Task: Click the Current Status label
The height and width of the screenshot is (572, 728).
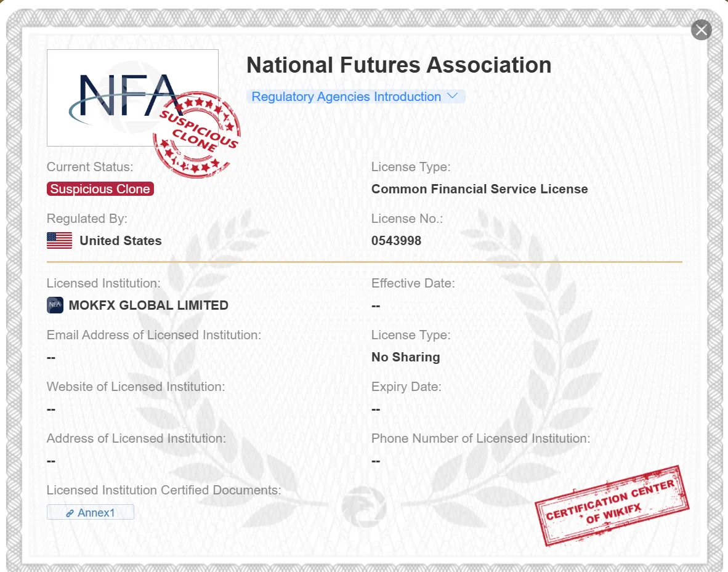Action: [x=89, y=167]
